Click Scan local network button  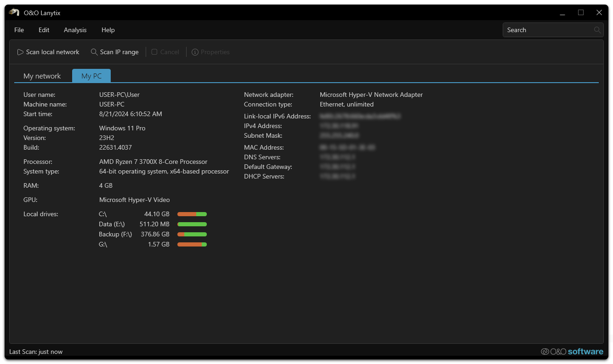48,52
